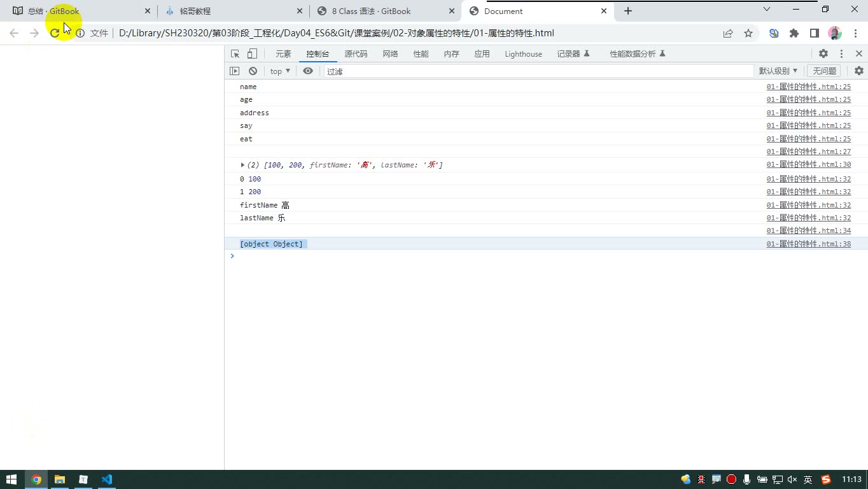Toggle the device toolbar in DevTools

coord(252,54)
